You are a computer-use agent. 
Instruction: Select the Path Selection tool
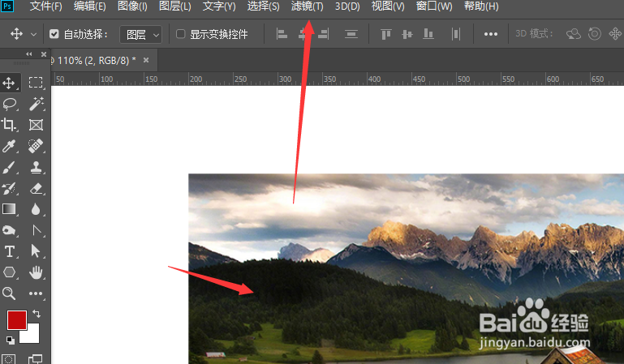point(36,251)
